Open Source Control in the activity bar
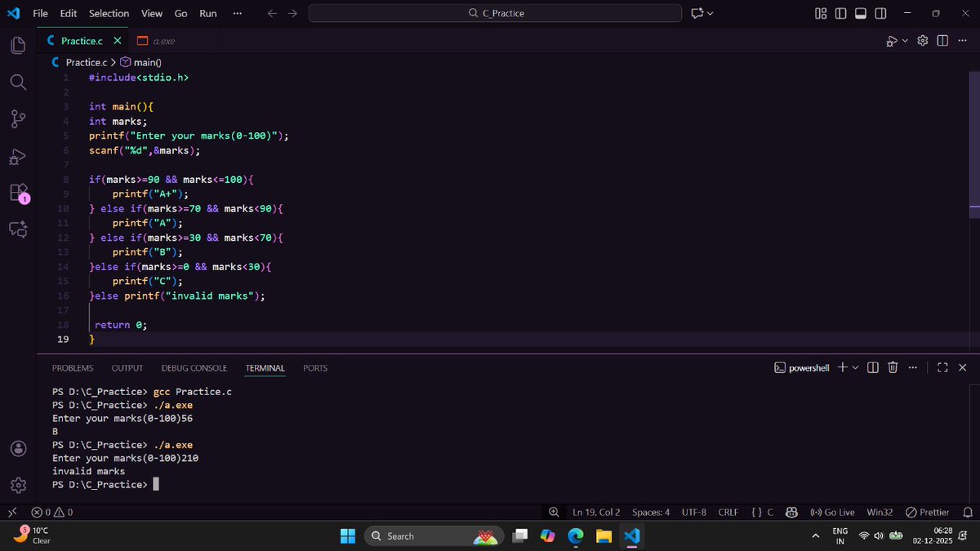 click(x=18, y=119)
